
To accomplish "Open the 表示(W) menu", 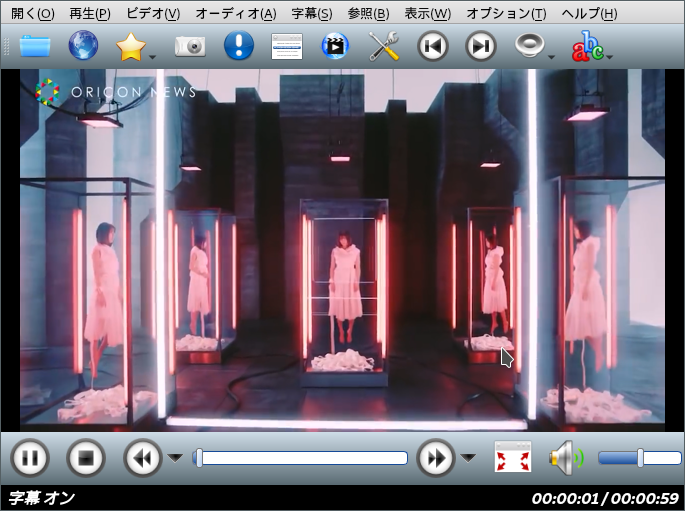I will [x=428, y=14].
